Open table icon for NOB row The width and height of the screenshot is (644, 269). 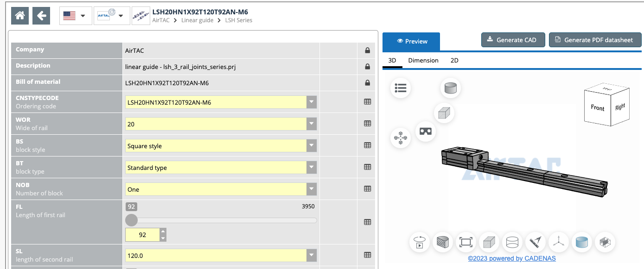click(367, 189)
